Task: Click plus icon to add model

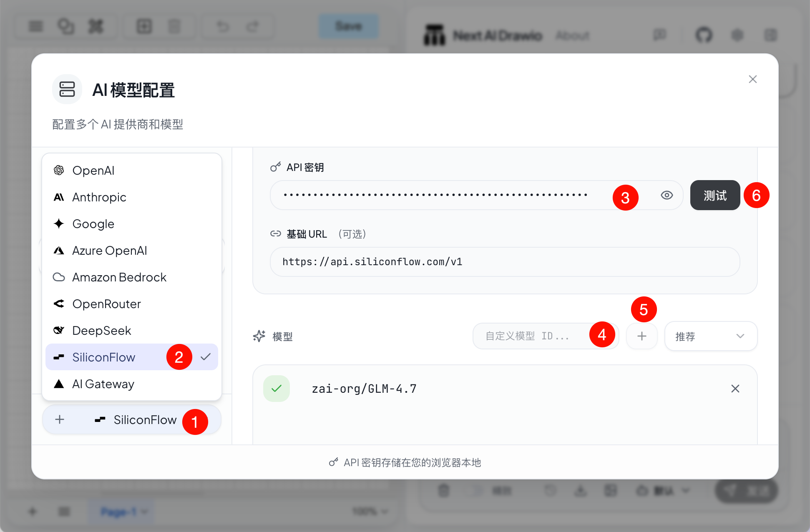Action: point(641,336)
